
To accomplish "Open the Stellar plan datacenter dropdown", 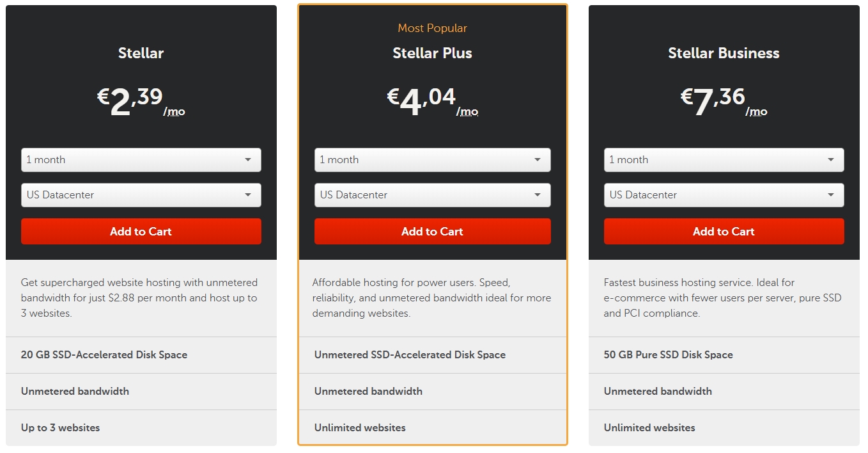I will pos(141,195).
